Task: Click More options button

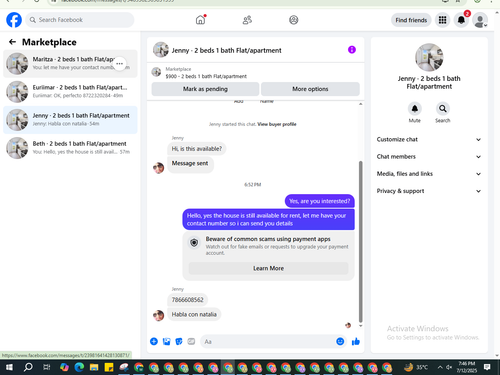Action: click(310, 89)
